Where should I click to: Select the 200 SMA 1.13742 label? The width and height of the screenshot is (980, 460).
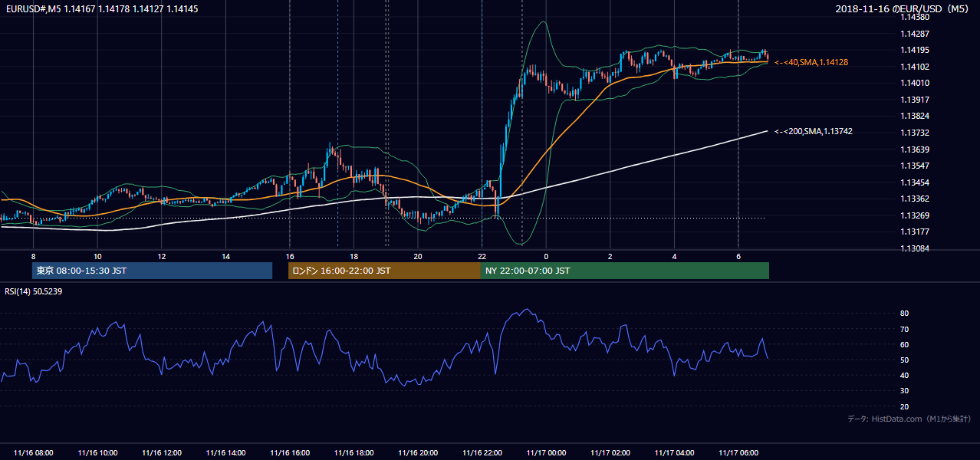click(814, 132)
